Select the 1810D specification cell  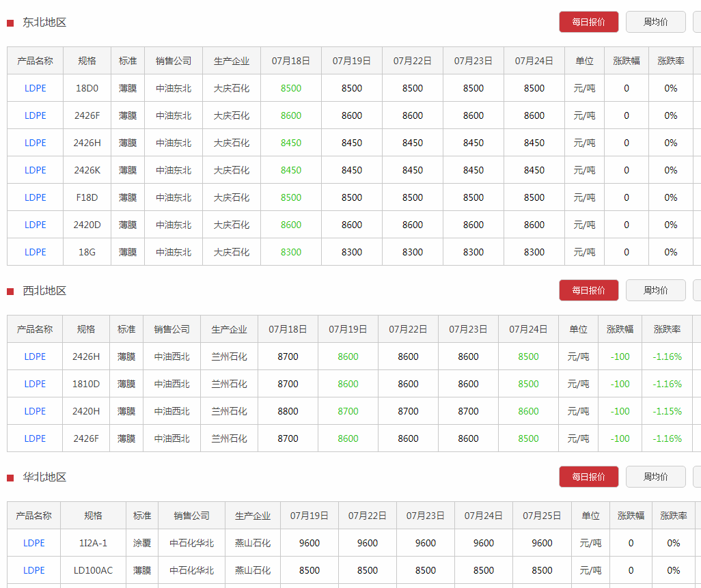86,384
